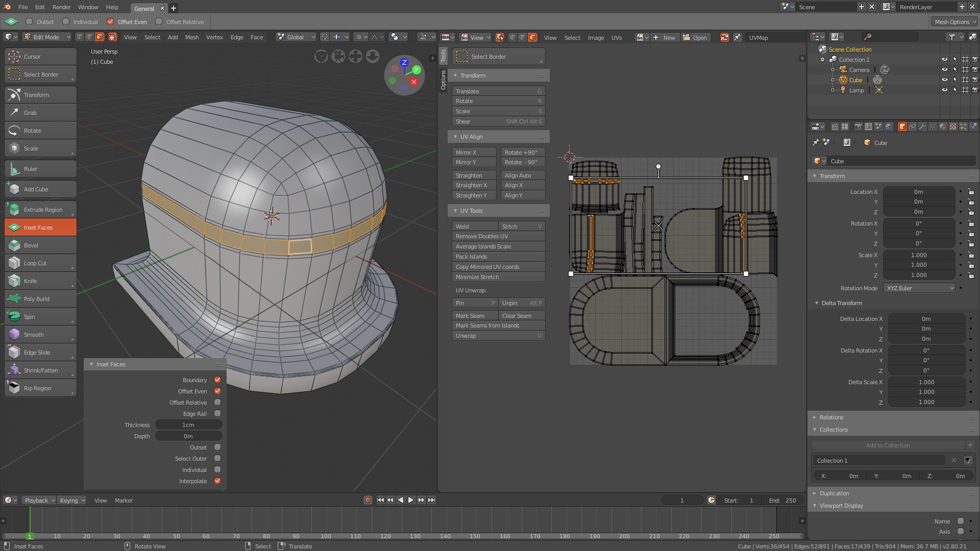Viewport: 980px width, 551px height.
Task: Toggle the Interpolate checkbox
Action: [x=217, y=481]
